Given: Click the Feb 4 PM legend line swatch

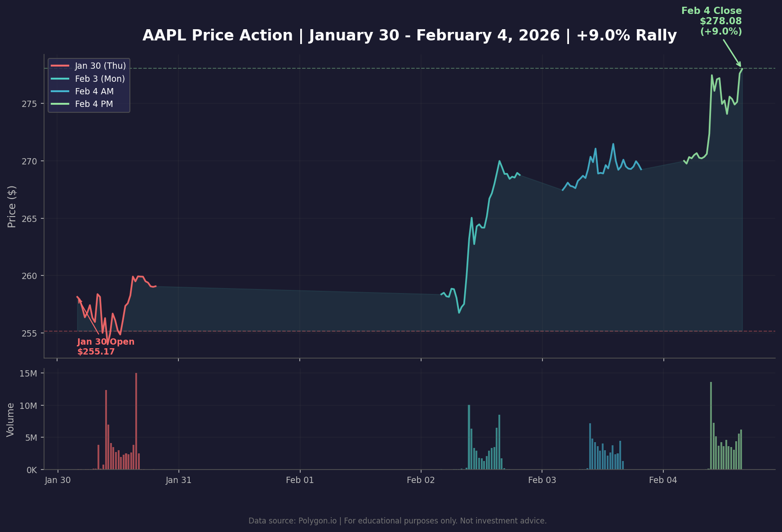Looking at the screenshot, I should pos(60,104).
